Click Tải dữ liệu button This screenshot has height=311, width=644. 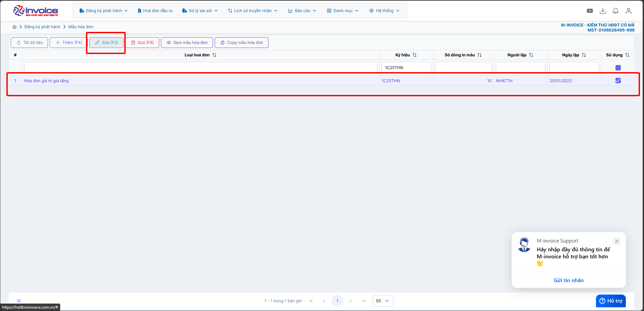click(x=30, y=43)
